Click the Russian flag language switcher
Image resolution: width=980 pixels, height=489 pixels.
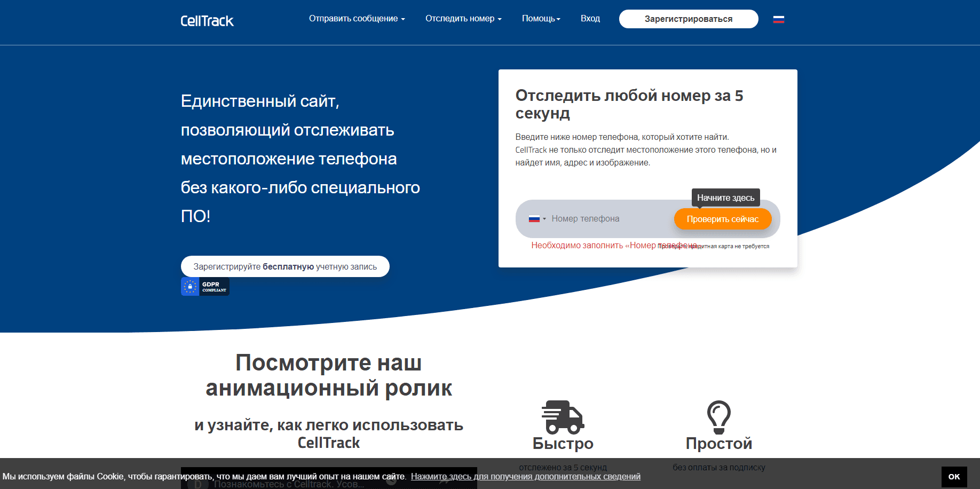tap(779, 19)
